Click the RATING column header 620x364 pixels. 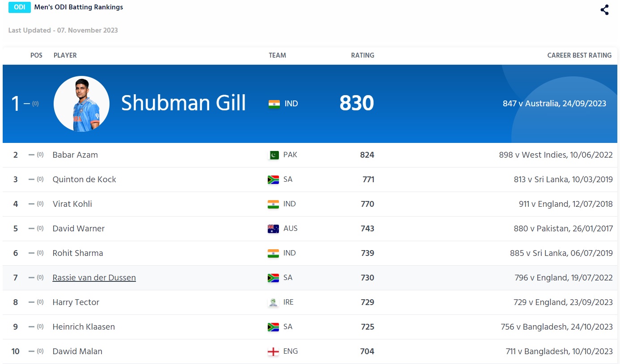click(x=363, y=55)
